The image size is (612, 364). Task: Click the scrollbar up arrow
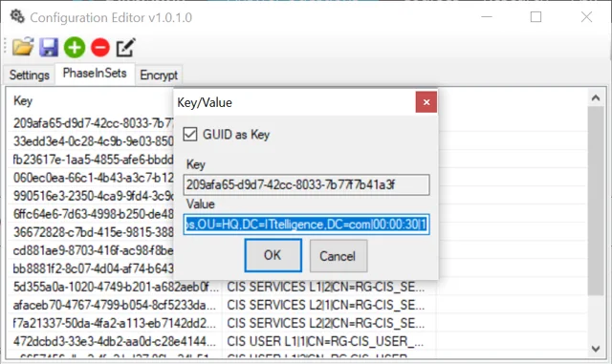[596, 97]
